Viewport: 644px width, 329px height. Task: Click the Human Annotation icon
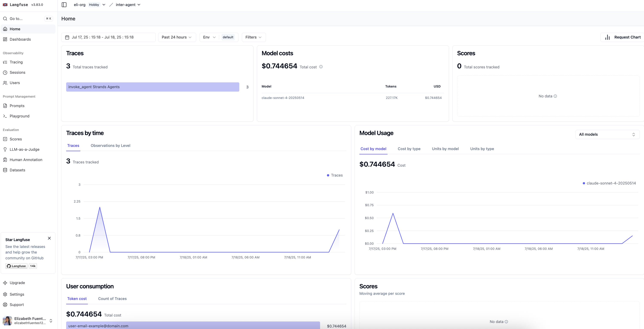click(x=5, y=160)
